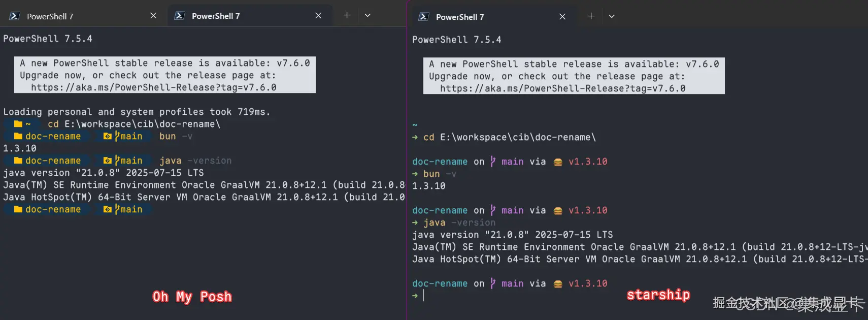Click 'Java HotSpot(TM) 64-Bit Server VM' line, left window

point(204,197)
